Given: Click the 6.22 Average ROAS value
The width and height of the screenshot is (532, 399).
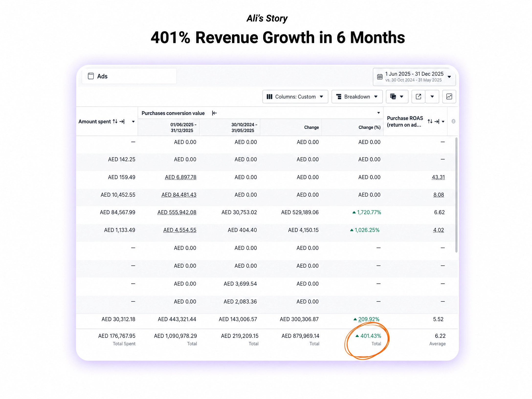Looking at the screenshot, I should point(440,336).
